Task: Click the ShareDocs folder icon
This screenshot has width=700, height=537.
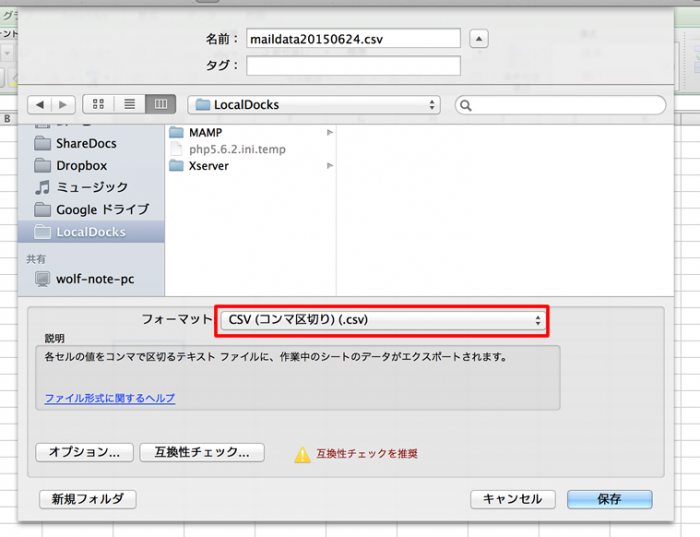Action: (x=42, y=143)
